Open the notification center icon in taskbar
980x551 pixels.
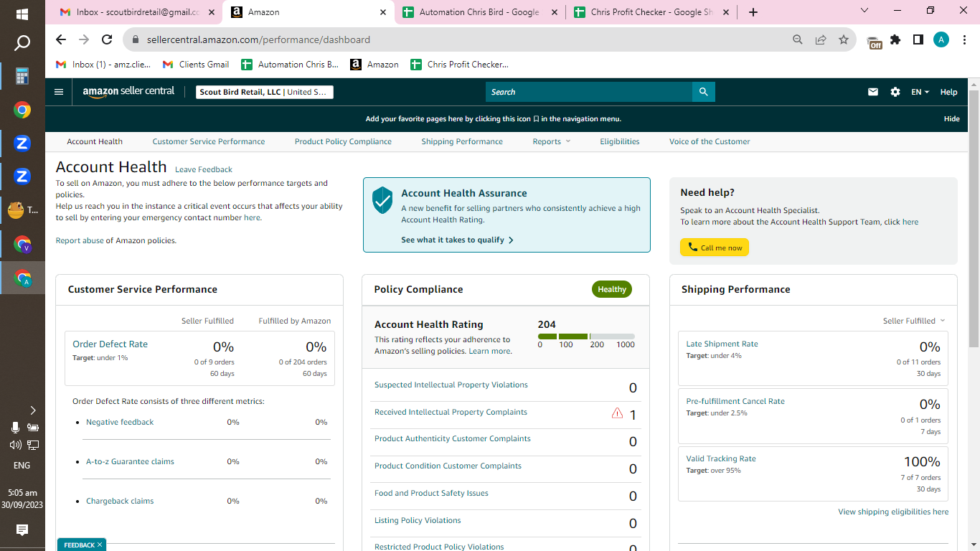(22, 530)
